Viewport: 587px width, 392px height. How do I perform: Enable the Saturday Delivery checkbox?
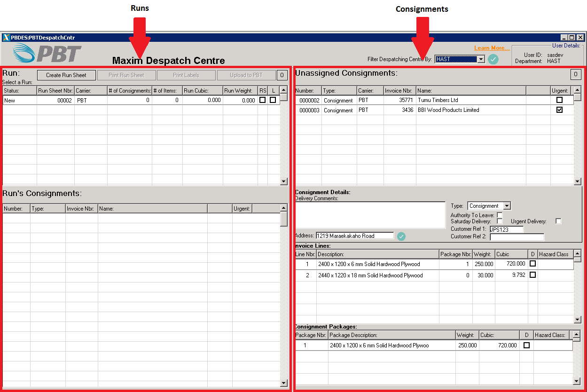[500, 221]
